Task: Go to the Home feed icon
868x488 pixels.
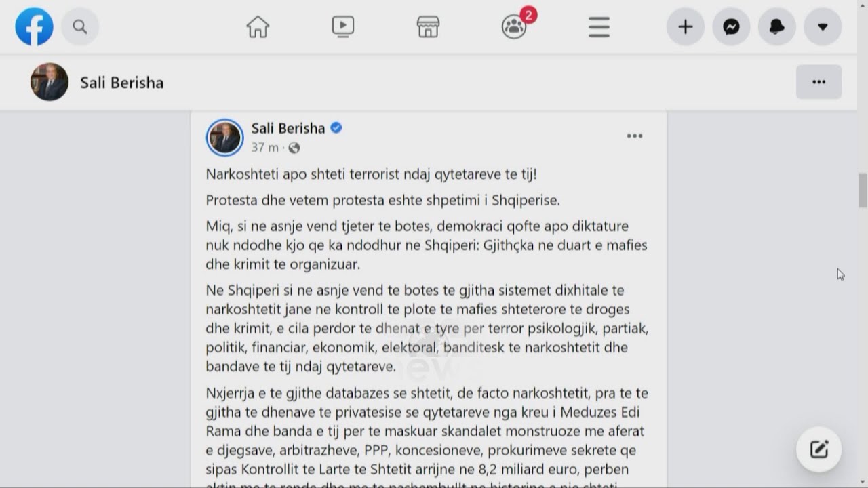Action: 258,27
